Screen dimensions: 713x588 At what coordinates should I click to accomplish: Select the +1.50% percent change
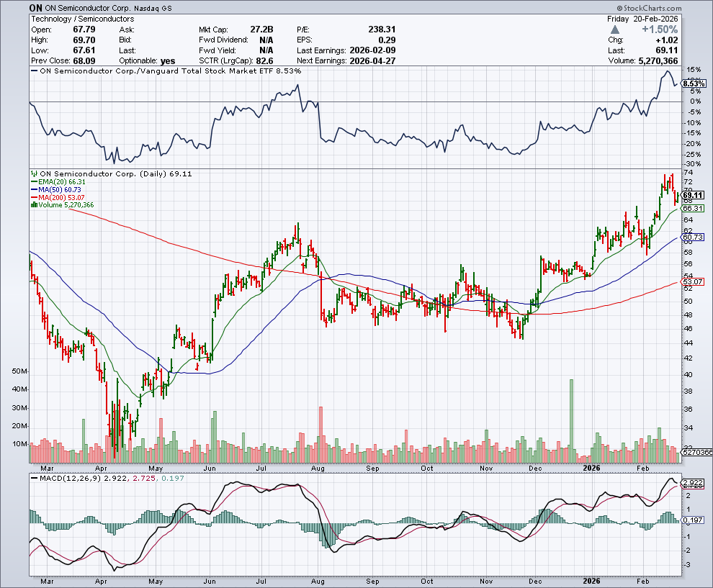pos(660,30)
